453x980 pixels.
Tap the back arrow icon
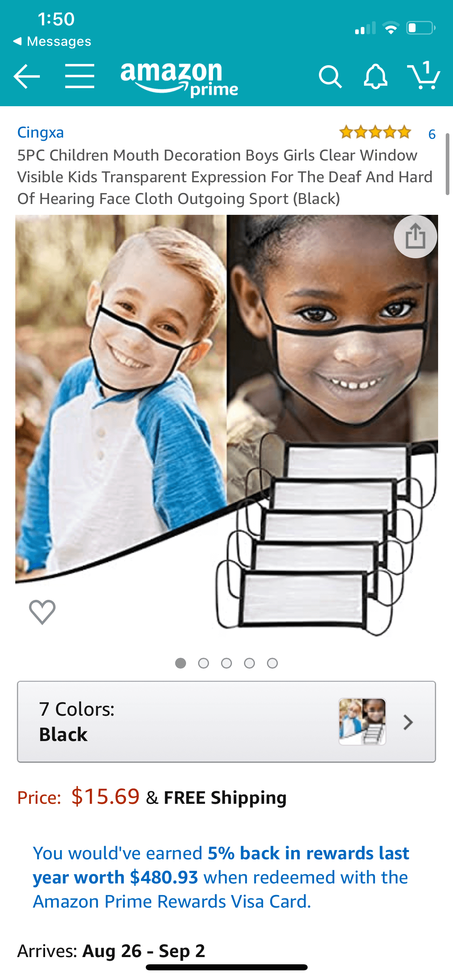(x=27, y=76)
